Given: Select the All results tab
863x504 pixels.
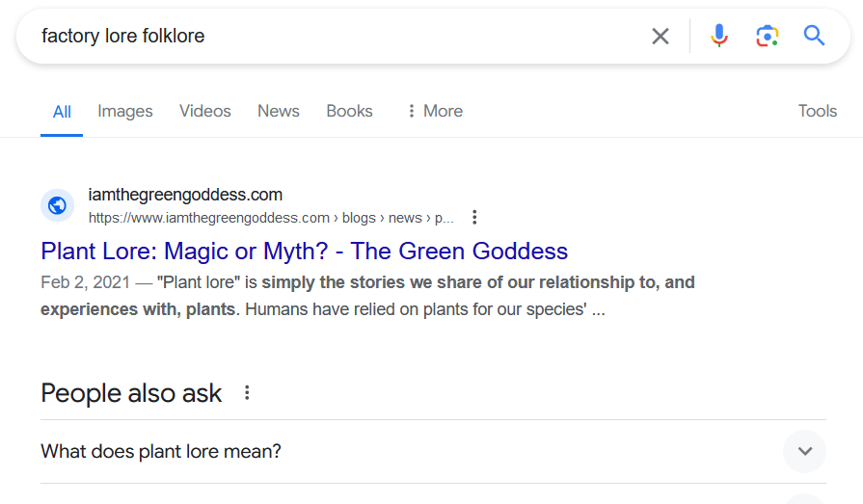Looking at the screenshot, I should pos(62,112).
